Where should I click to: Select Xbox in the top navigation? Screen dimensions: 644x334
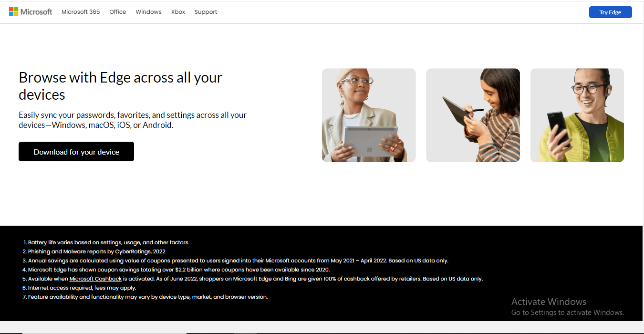(178, 12)
